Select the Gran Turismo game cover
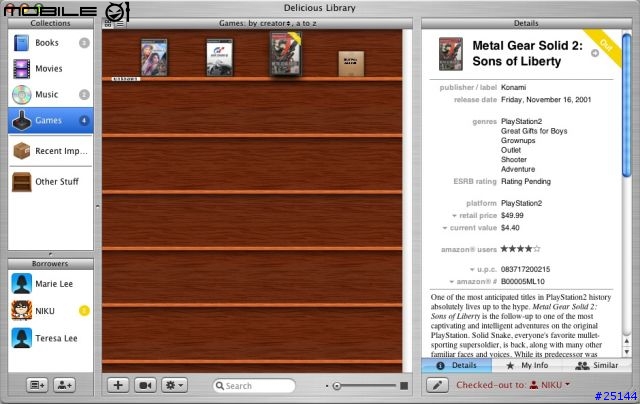The image size is (640, 404). click(x=220, y=58)
